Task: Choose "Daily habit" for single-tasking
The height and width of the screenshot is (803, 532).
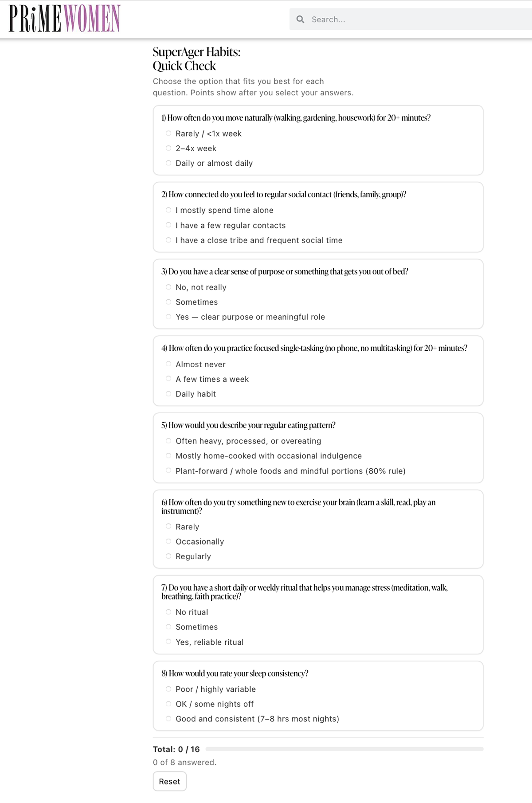Action: click(x=168, y=394)
